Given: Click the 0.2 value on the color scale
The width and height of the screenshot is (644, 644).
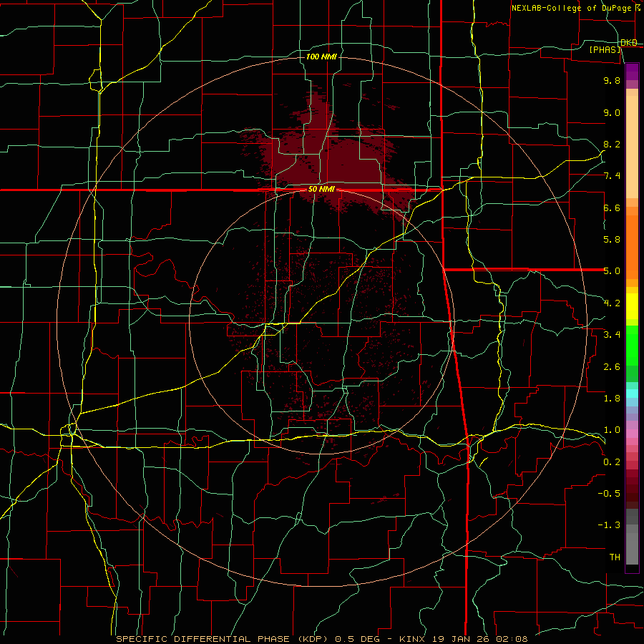Looking at the screenshot, I should 612,462.
